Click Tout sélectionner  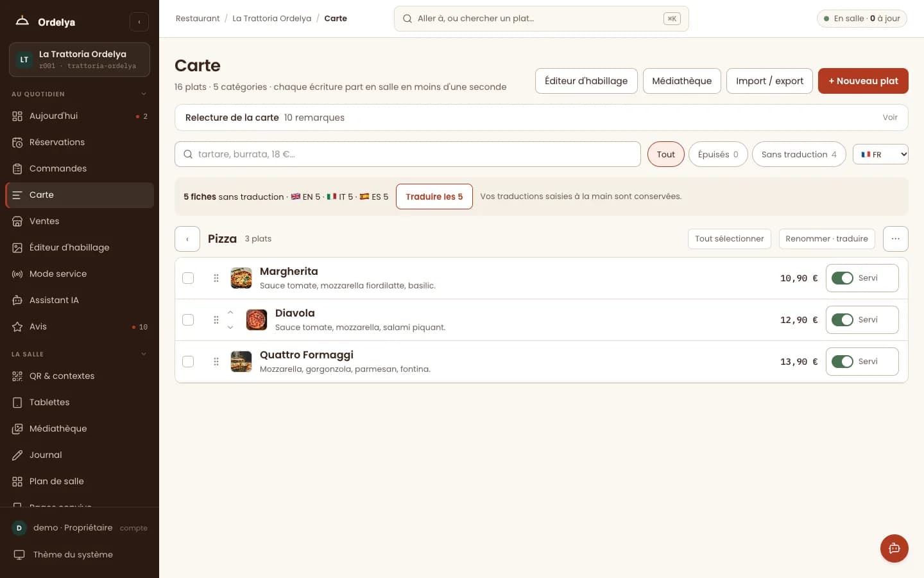click(729, 239)
